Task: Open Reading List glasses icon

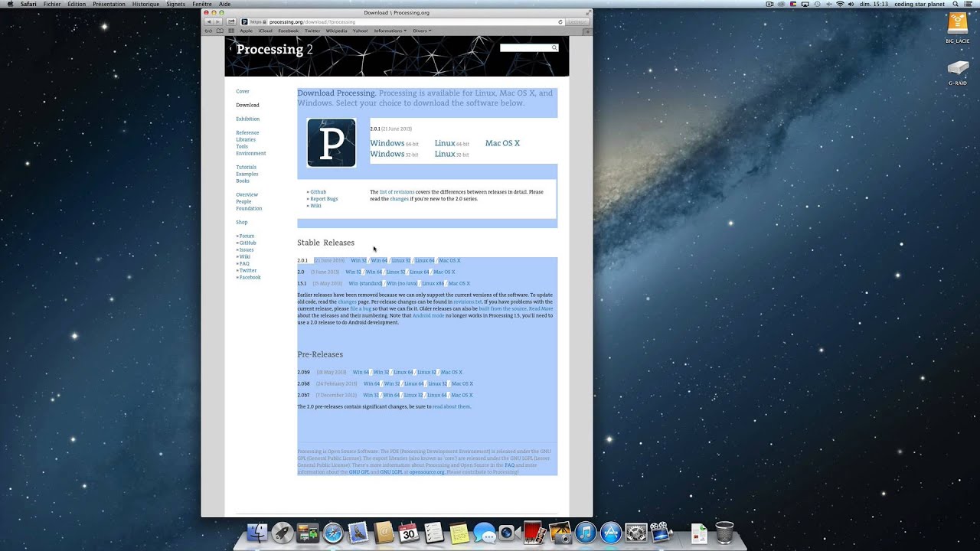Action: pyautogui.click(x=209, y=31)
